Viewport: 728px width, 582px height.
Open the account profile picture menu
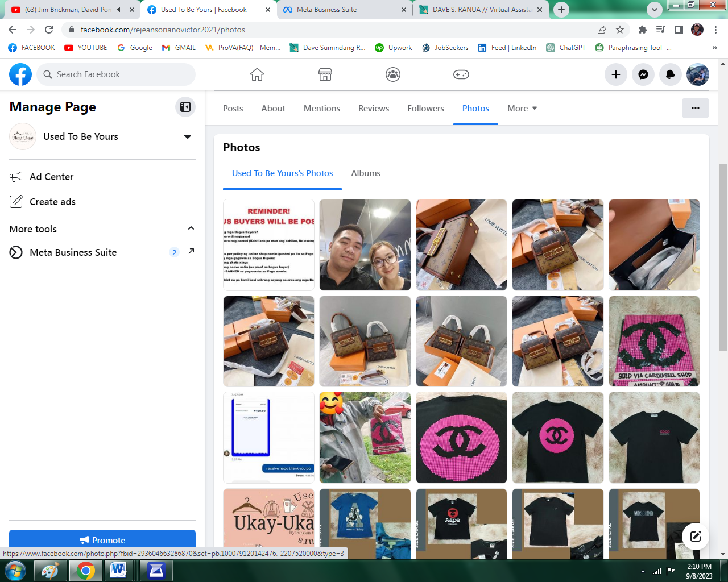point(698,74)
